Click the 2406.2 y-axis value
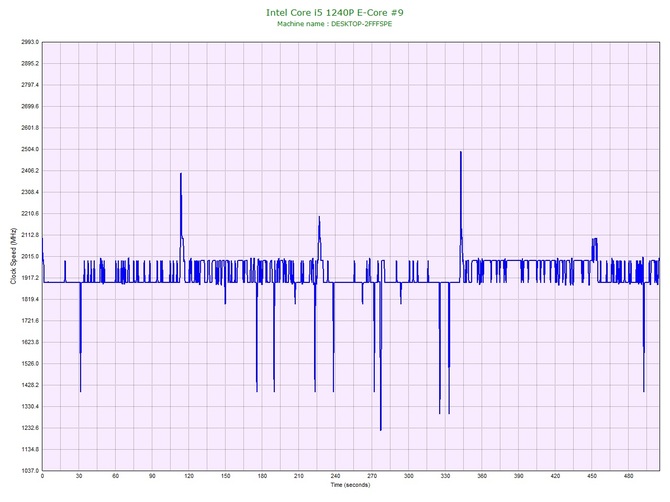Viewport: 670px width, 502px height. [30, 171]
